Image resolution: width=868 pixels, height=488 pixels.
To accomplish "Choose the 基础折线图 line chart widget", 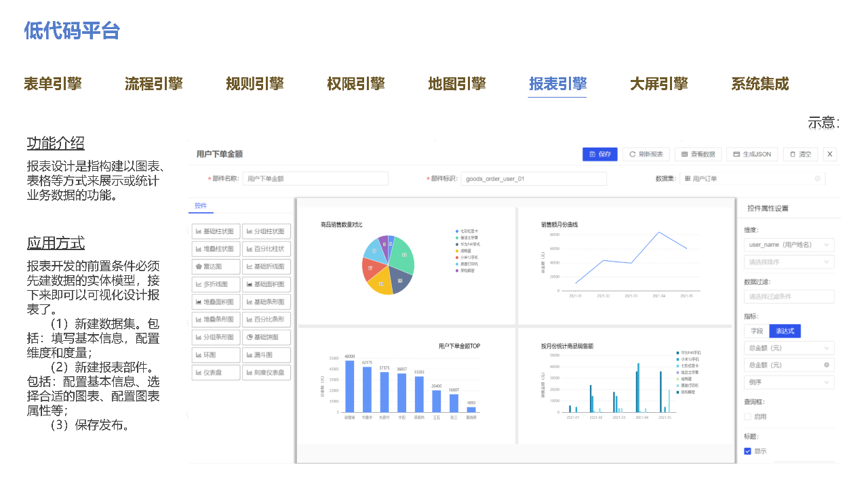I will point(267,266).
